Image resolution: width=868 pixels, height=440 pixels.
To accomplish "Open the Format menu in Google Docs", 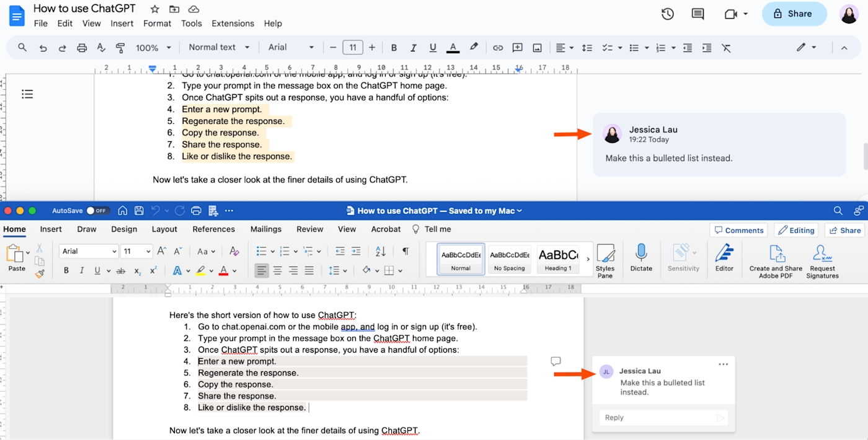I will 157,24.
